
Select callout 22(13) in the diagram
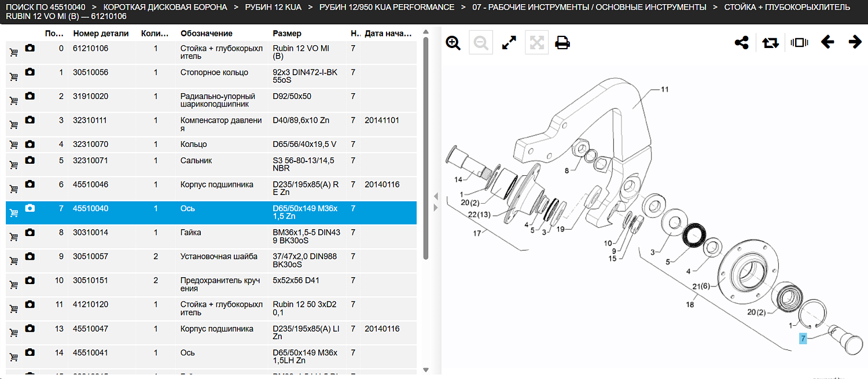click(x=480, y=215)
